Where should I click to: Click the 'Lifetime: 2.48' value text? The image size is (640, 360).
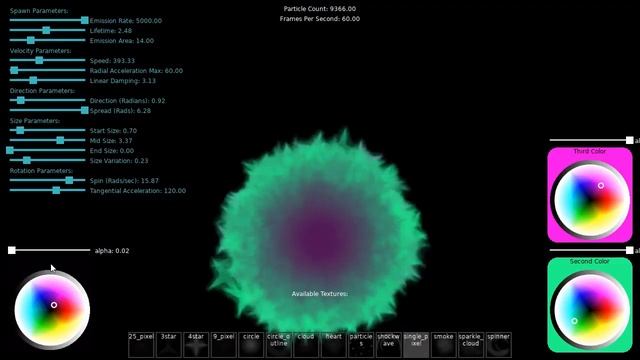click(111, 31)
